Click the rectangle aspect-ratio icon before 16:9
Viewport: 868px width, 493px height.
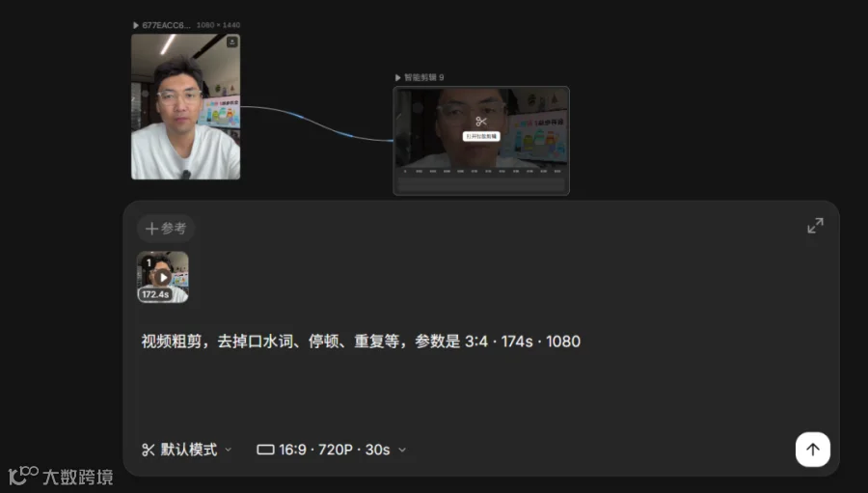pos(266,450)
